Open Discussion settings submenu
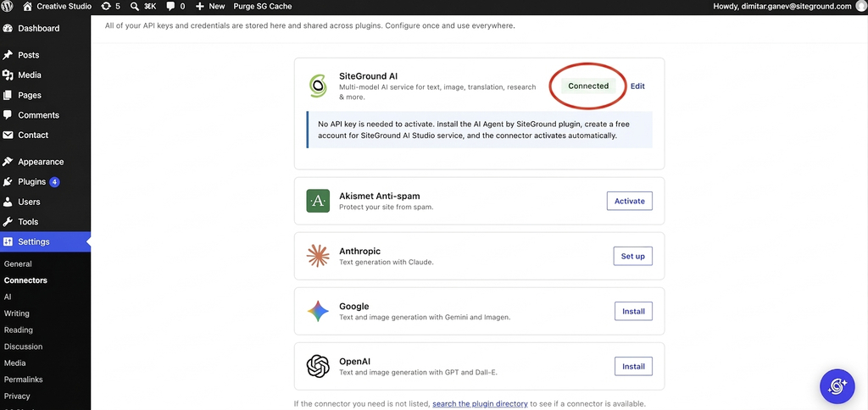868x410 pixels. [x=23, y=347]
